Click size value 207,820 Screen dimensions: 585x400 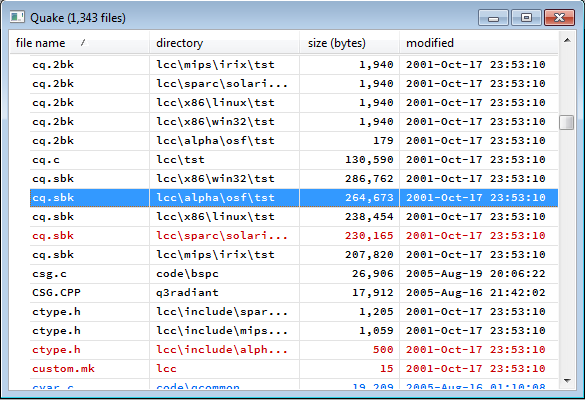369,255
